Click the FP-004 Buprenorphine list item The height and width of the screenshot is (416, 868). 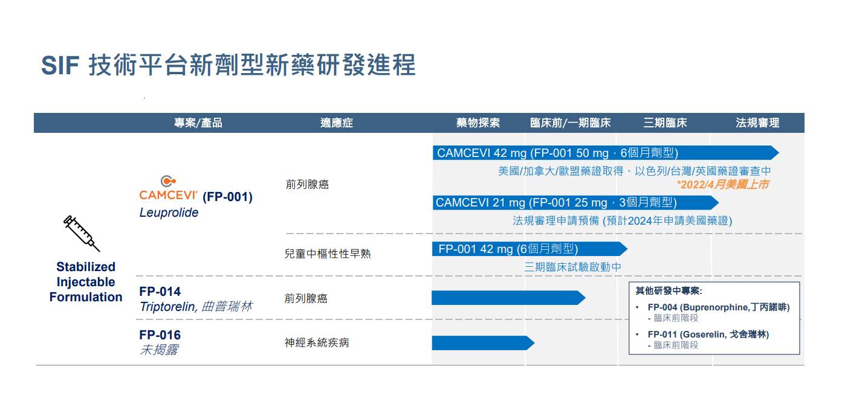point(718,307)
